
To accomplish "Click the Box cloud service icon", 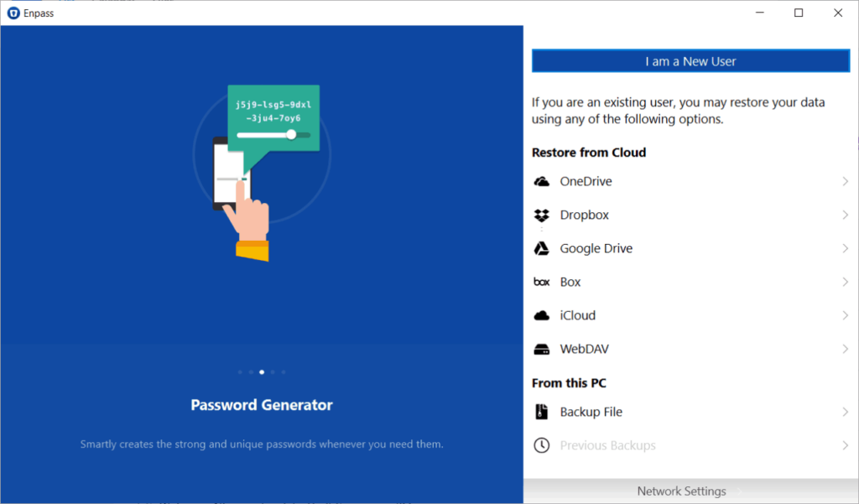I will pos(541,282).
